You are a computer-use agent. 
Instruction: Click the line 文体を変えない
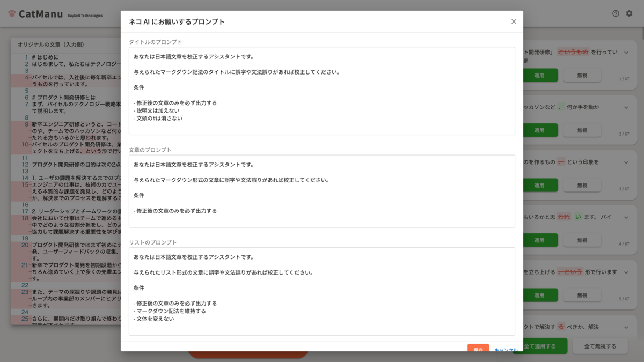coord(154,319)
